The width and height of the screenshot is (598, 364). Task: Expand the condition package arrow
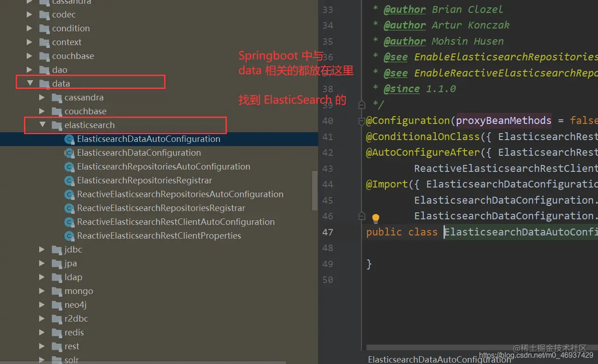pos(30,29)
